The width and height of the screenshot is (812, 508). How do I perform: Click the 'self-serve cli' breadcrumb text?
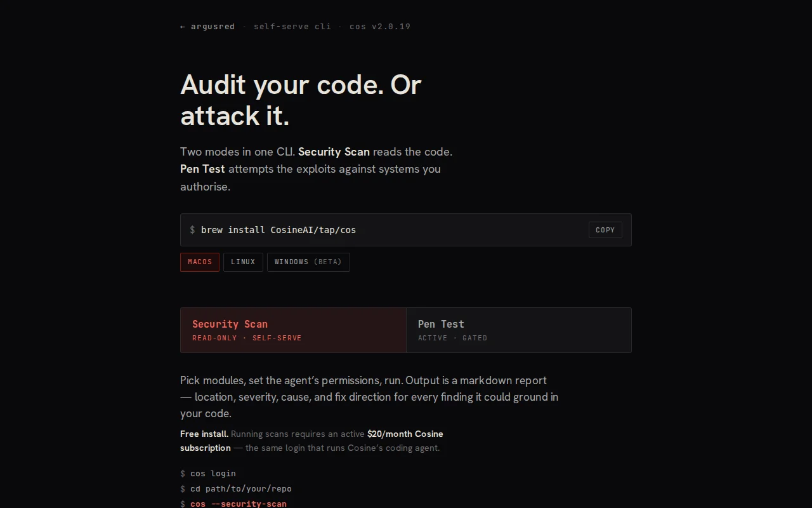pyautogui.click(x=292, y=27)
